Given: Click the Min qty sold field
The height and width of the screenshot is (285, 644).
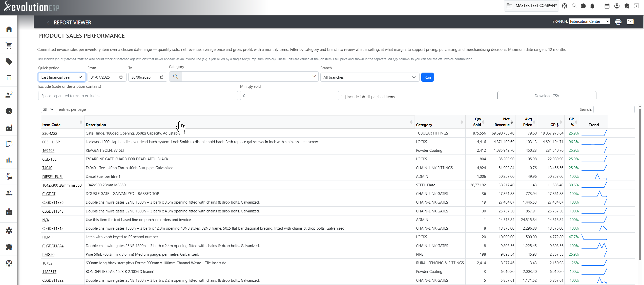Looking at the screenshot, I should 289,96.
